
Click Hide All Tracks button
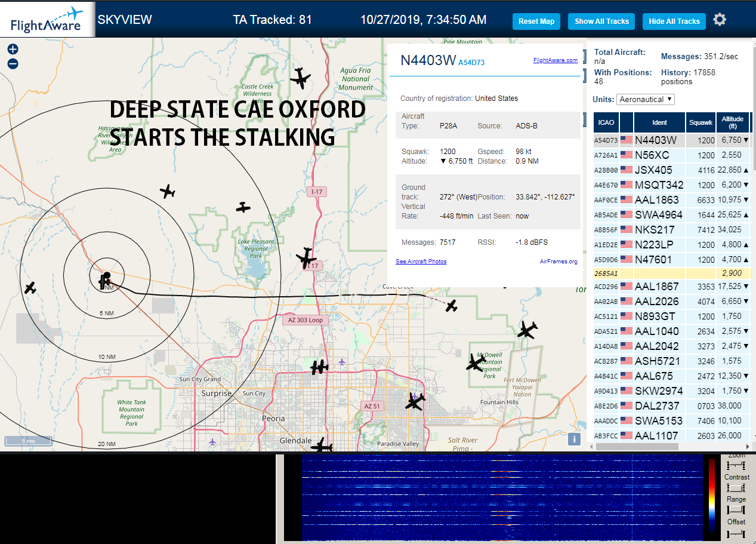(674, 21)
